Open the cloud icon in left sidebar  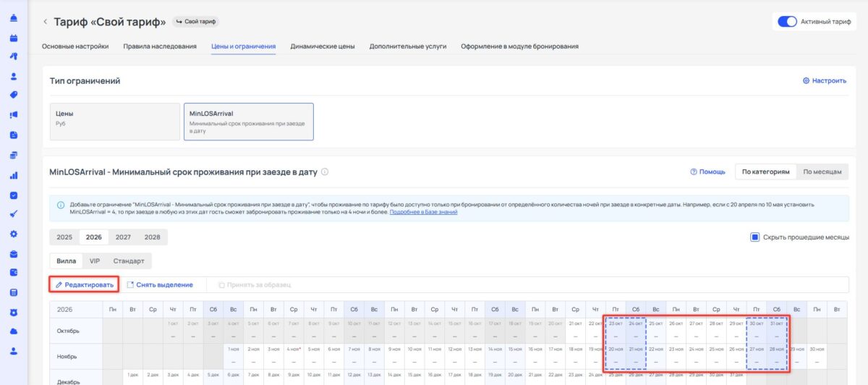pyautogui.click(x=14, y=331)
